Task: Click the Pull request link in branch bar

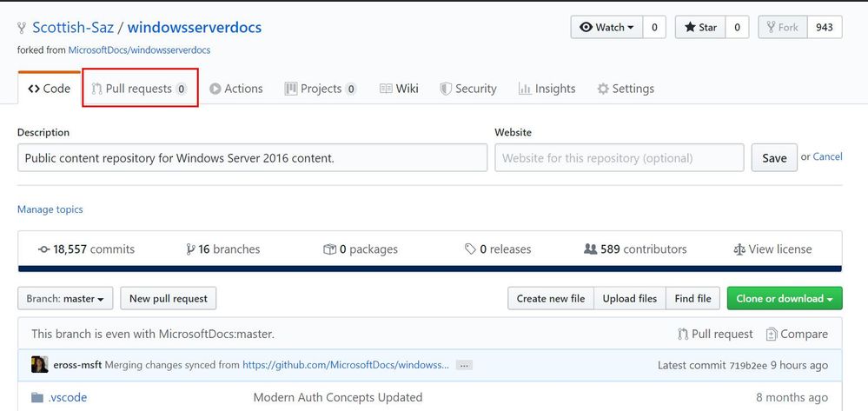Action: click(x=715, y=334)
